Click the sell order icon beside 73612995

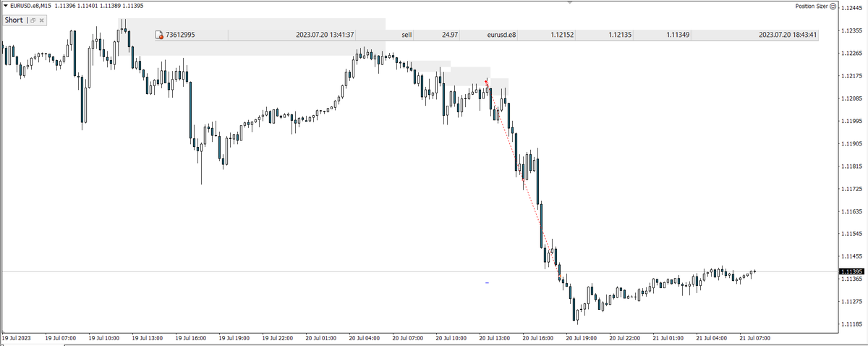[x=160, y=35]
